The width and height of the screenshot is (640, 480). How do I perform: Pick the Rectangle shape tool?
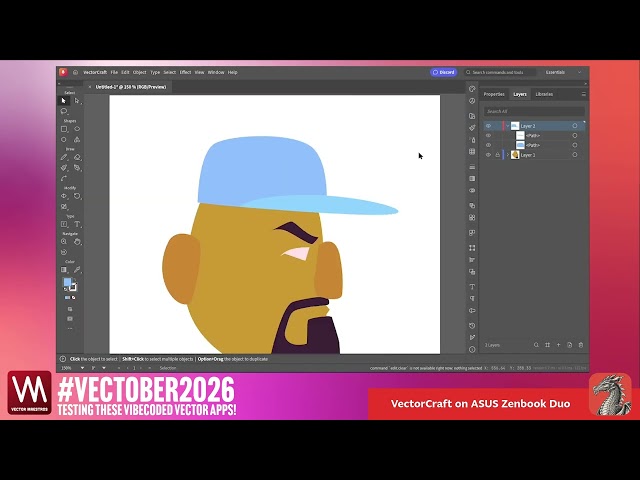coord(64,129)
